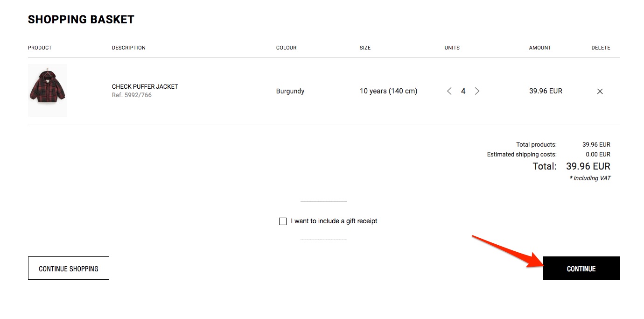
Task: Click the Description column header
Action: [x=129, y=48]
